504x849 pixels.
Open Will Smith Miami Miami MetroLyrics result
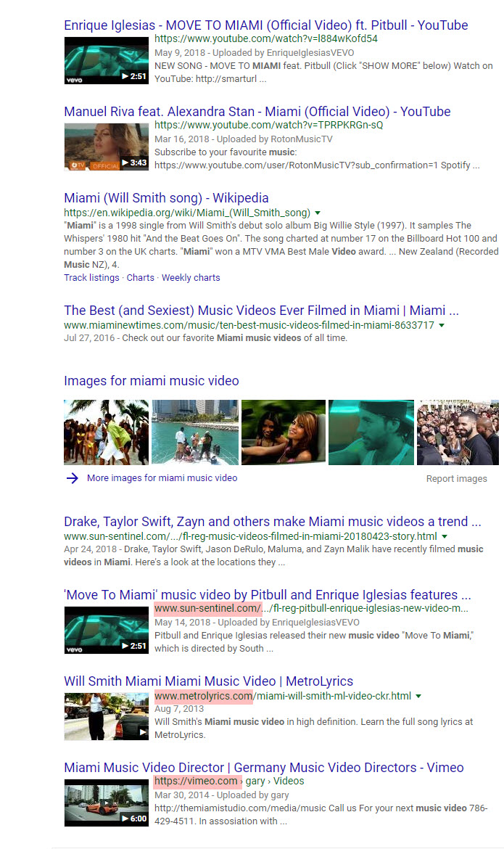click(x=208, y=681)
